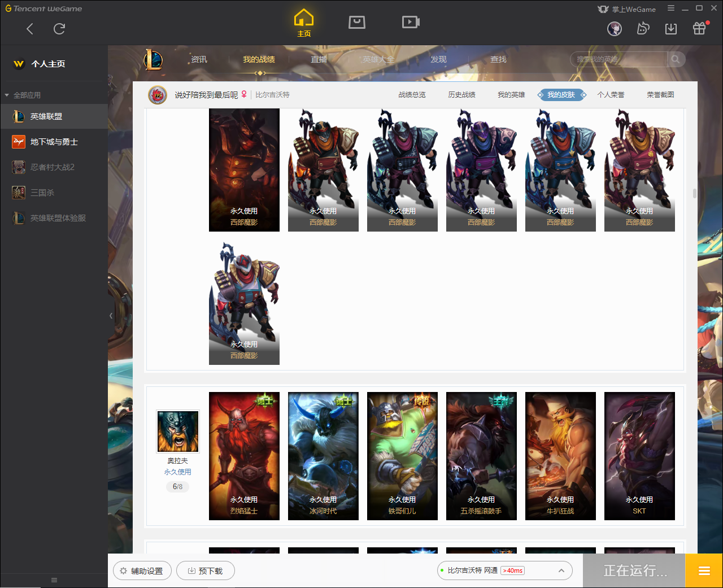Click the 拳上WeGame label
Screen dimensions: 723x588
[x=634, y=9]
